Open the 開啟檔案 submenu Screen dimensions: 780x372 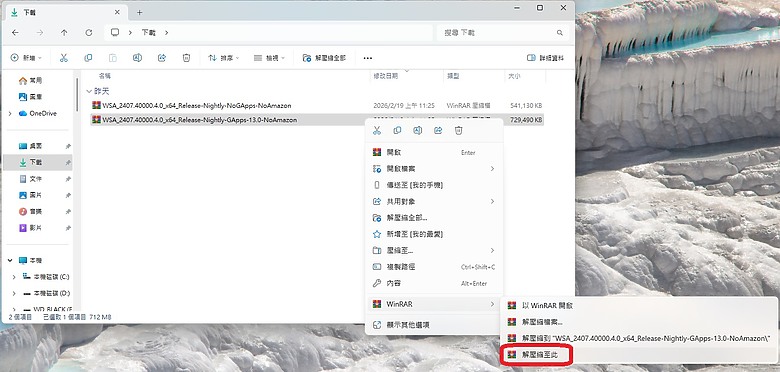pos(434,169)
